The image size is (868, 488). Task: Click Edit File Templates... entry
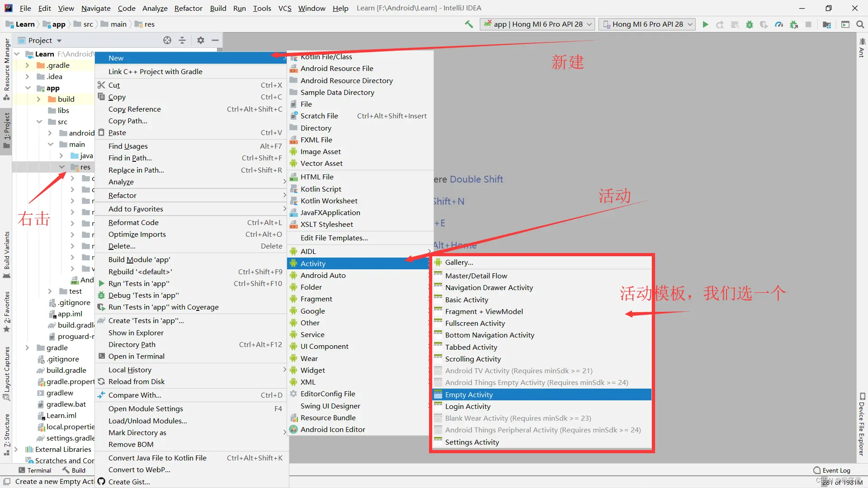[334, 238]
